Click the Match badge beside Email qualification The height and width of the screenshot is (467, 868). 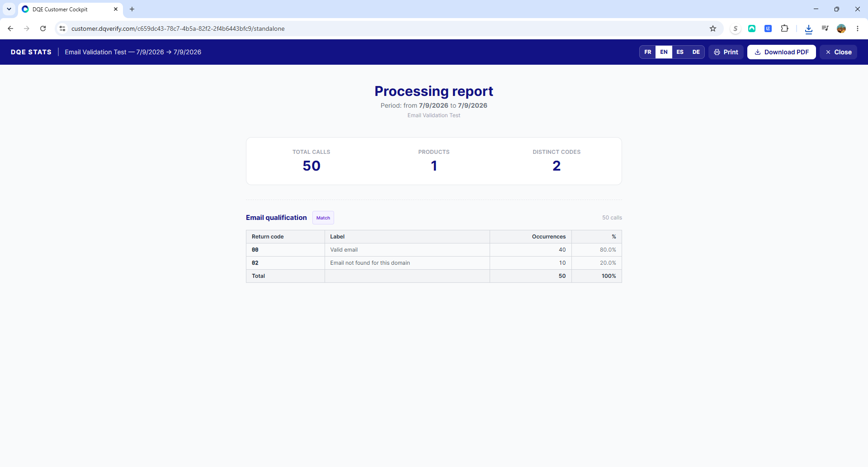tap(323, 218)
